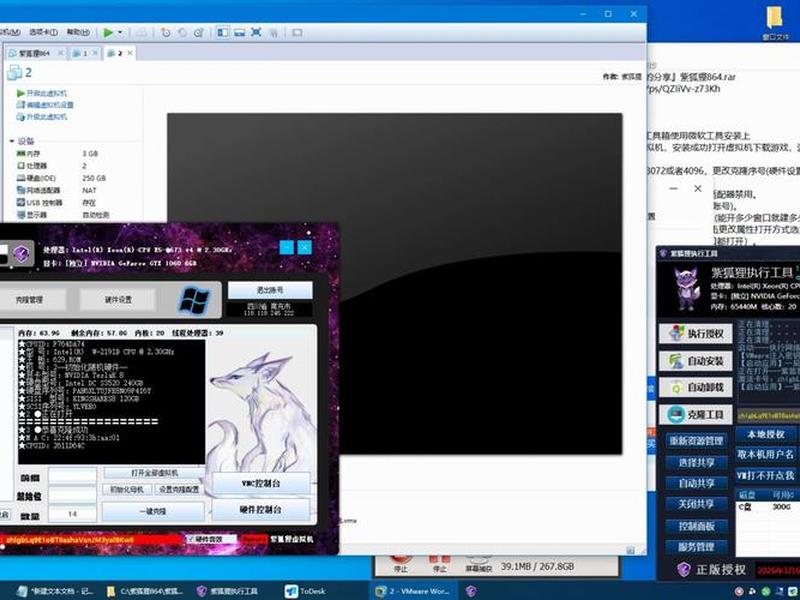Click the thumbnail bar view icon in VMware toolbar
The width and height of the screenshot is (800, 600).
tap(239, 33)
